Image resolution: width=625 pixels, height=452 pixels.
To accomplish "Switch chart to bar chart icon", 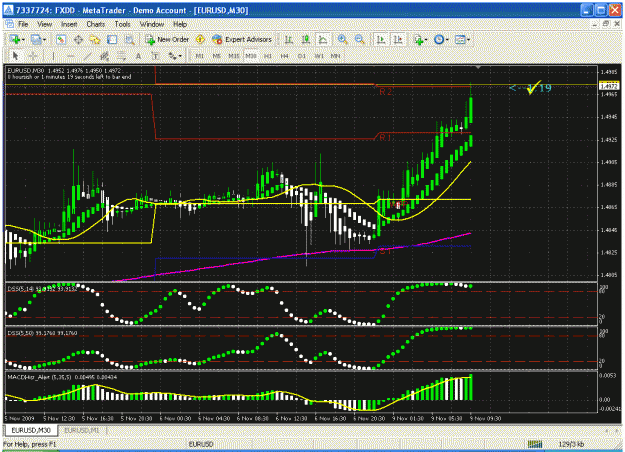I will point(289,39).
